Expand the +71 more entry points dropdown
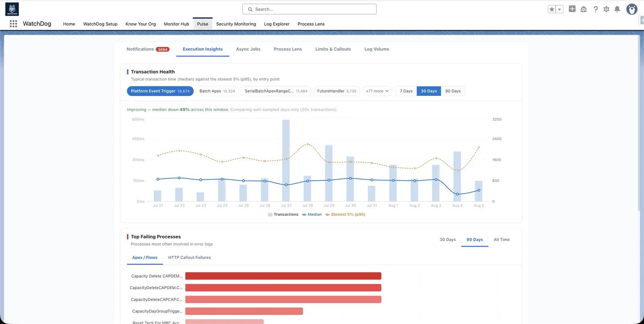 click(377, 91)
